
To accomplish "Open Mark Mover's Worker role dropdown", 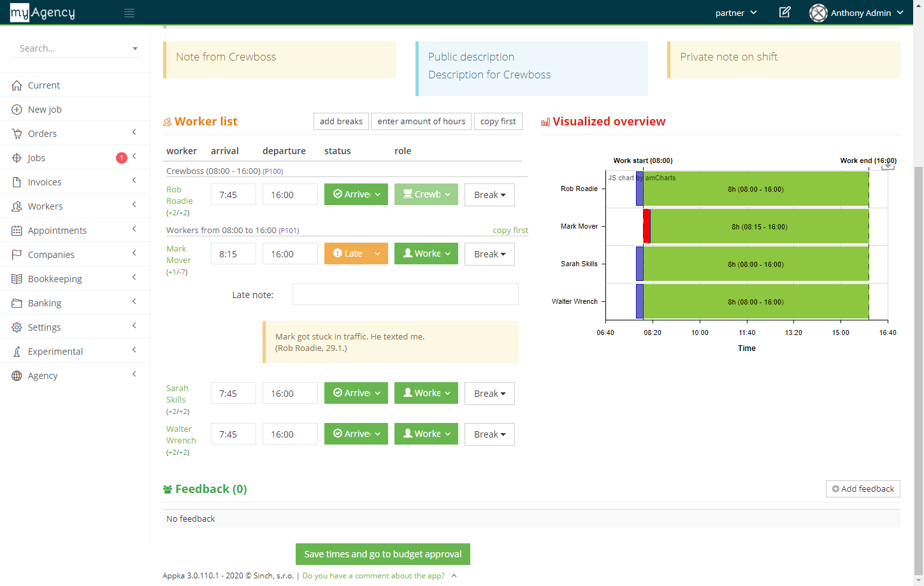I will [426, 254].
